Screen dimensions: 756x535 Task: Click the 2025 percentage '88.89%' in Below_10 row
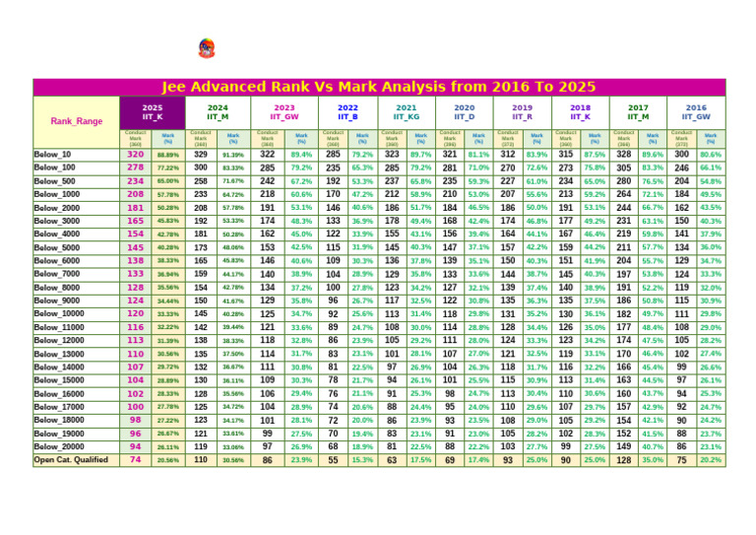coord(168,155)
